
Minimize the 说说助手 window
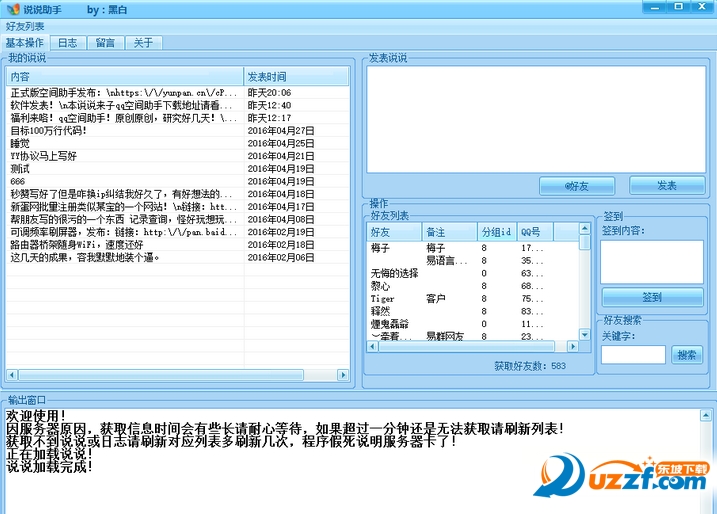click(x=654, y=7)
